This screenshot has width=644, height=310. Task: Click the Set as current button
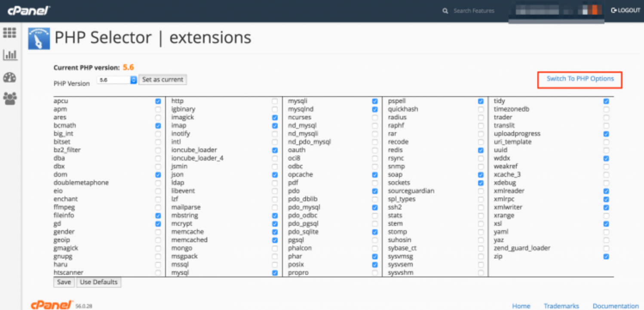(163, 79)
